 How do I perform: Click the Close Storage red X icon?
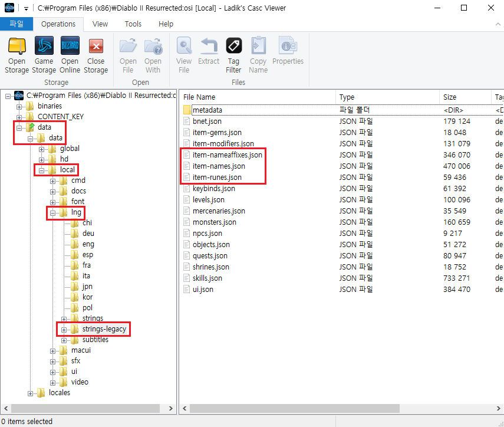click(95, 46)
